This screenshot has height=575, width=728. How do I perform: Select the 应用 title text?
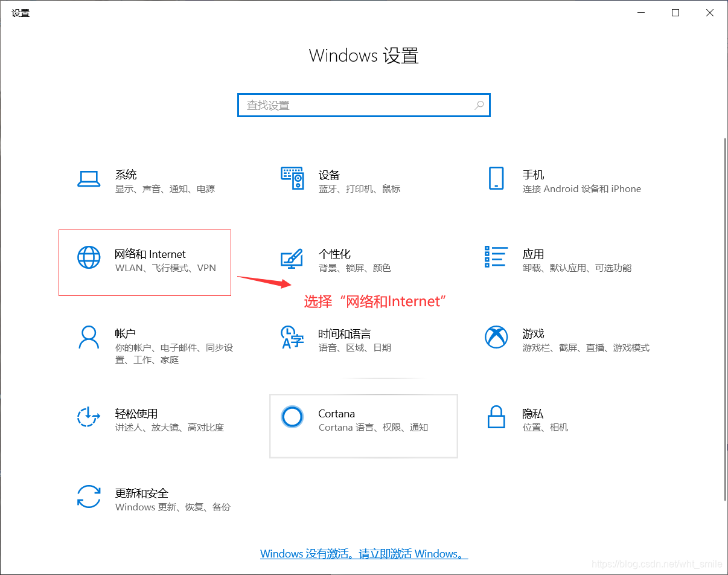point(534,254)
